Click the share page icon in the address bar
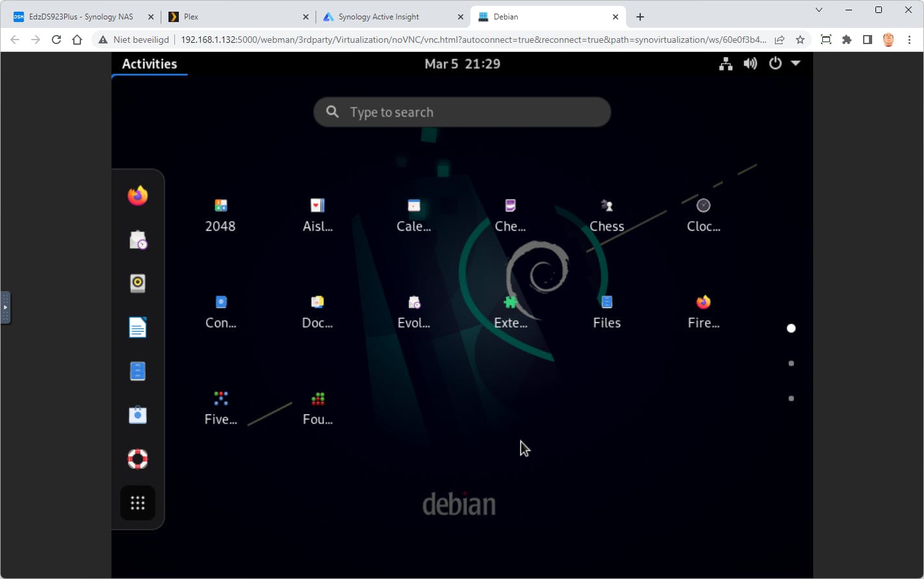The image size is (924, 579). point(780,40)
